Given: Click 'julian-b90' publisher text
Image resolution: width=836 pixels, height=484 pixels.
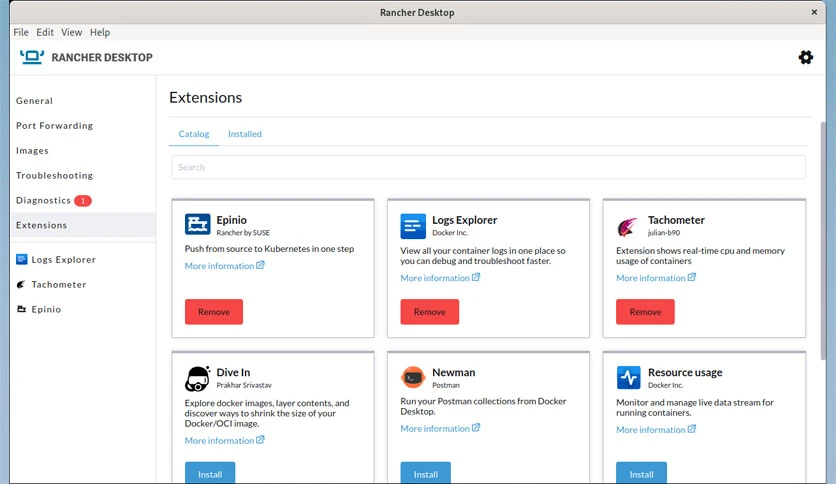Looking at the screenshot, I should point(663,233).
